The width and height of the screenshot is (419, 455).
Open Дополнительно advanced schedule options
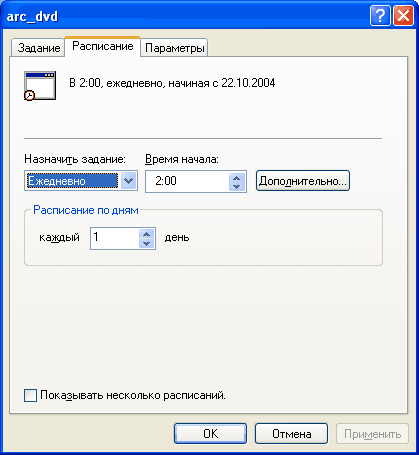(x=303, y=181)
